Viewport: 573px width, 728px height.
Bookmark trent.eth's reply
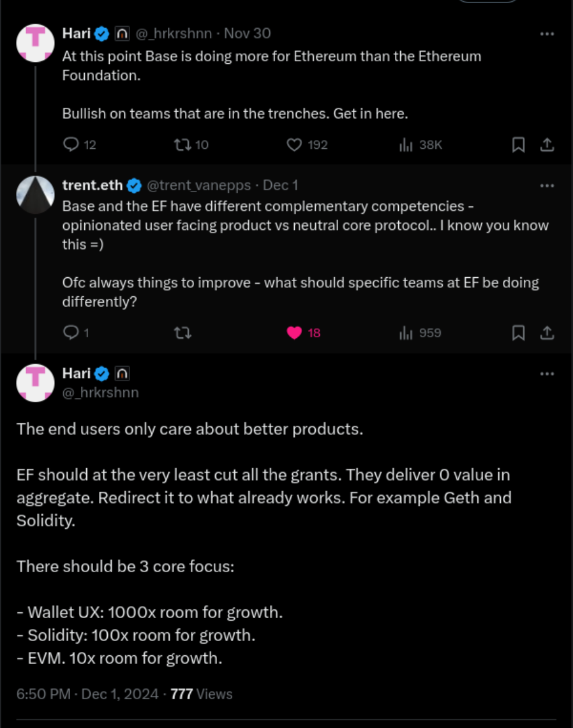coord(519,333)
